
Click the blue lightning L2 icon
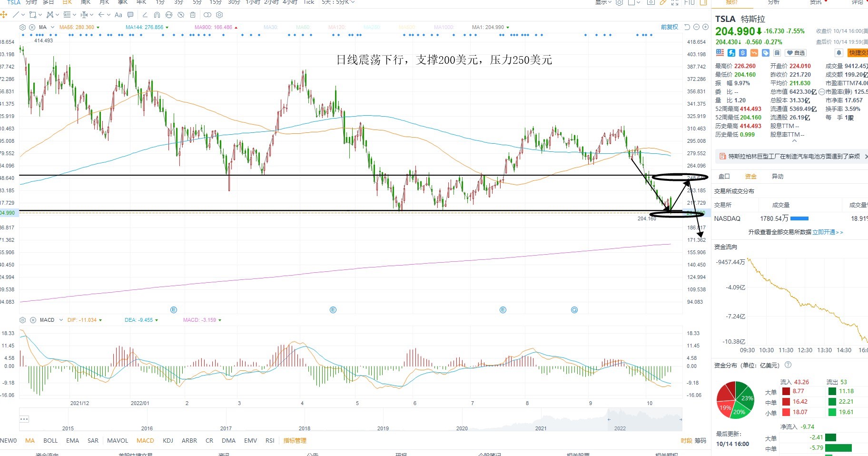click(x=731, y=53)
